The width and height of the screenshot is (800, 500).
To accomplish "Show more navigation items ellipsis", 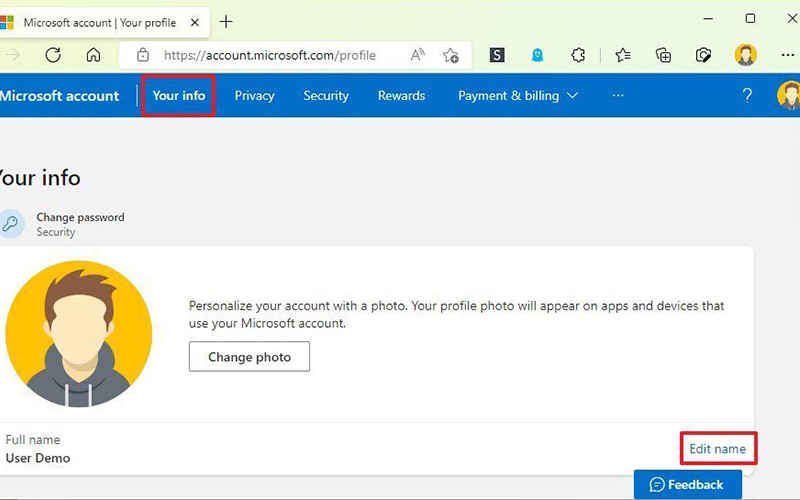I will tap(618, 95).
